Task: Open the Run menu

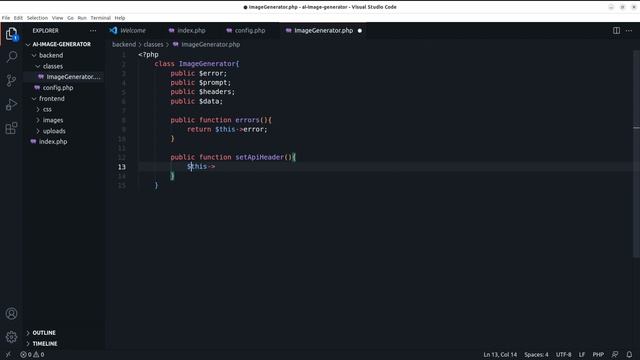Action: point(82,18)
